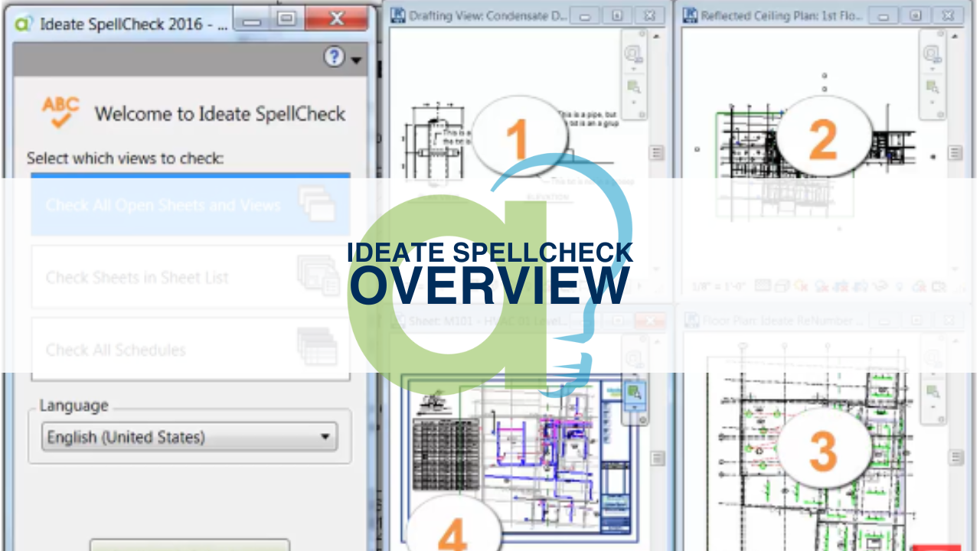Choose Check All Schedules
Viewport: 980px width, 551px height.
pos(191,350)
